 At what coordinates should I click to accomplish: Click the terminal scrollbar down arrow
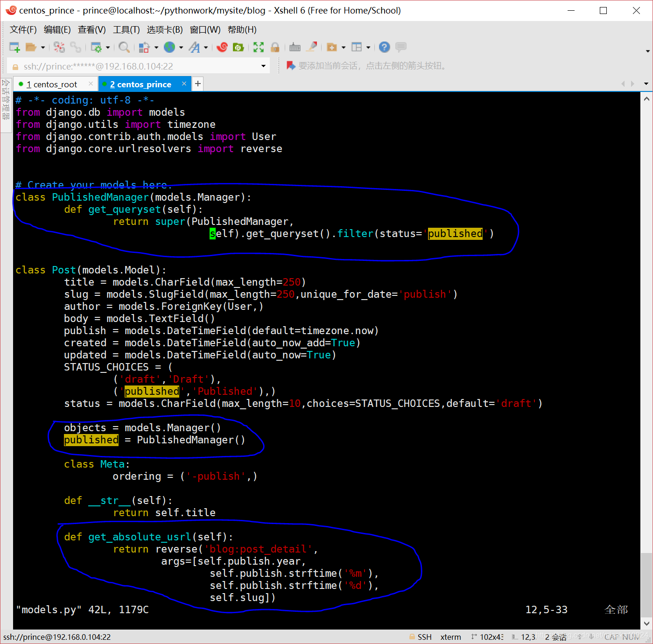tap(646, 623)
